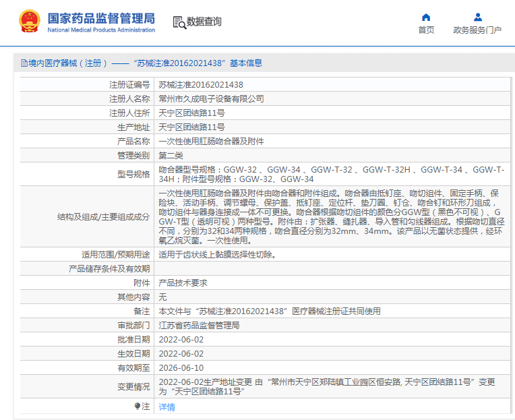515x420 pixels.
Task: Click 国家药品监督管理局 site title
Action: [x=101, y=18]
